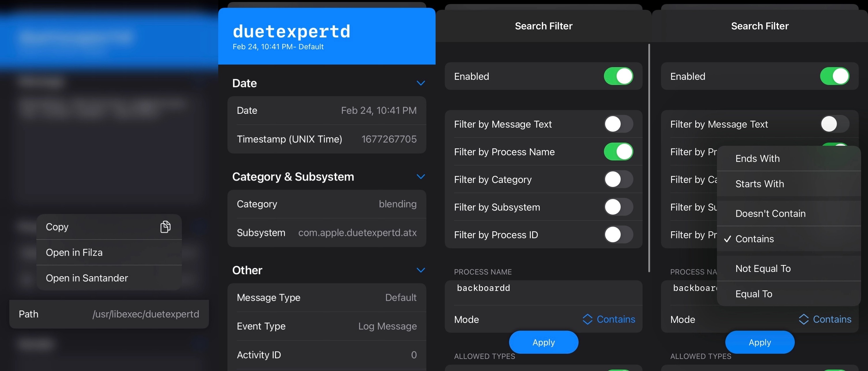Click the duetexpertd process header icon
868x371 pixels.
click(327, 35)
